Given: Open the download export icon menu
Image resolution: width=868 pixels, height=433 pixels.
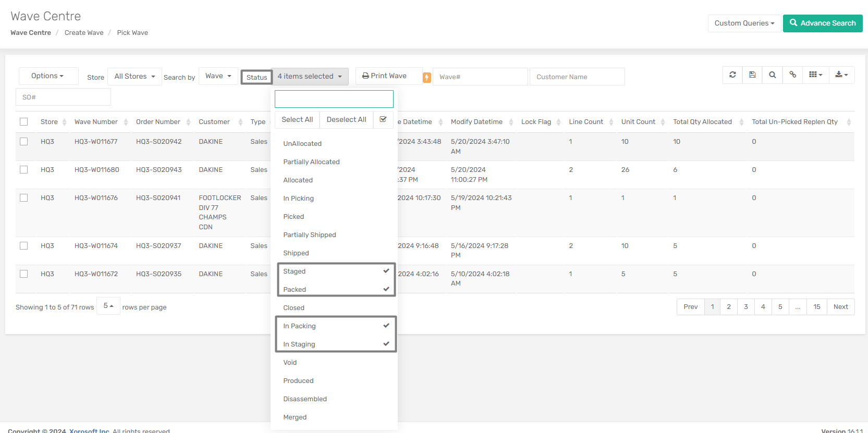Looking at the screenshot, I should pos(841,75).
